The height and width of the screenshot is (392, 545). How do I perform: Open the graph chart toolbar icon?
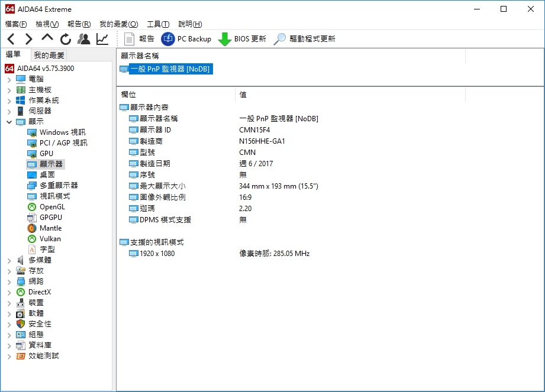(x=102, y=39)
